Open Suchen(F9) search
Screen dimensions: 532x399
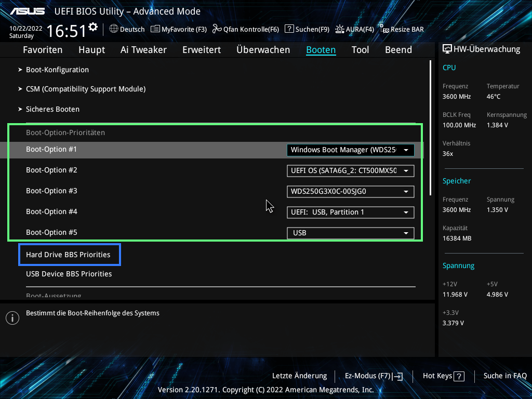312,29
